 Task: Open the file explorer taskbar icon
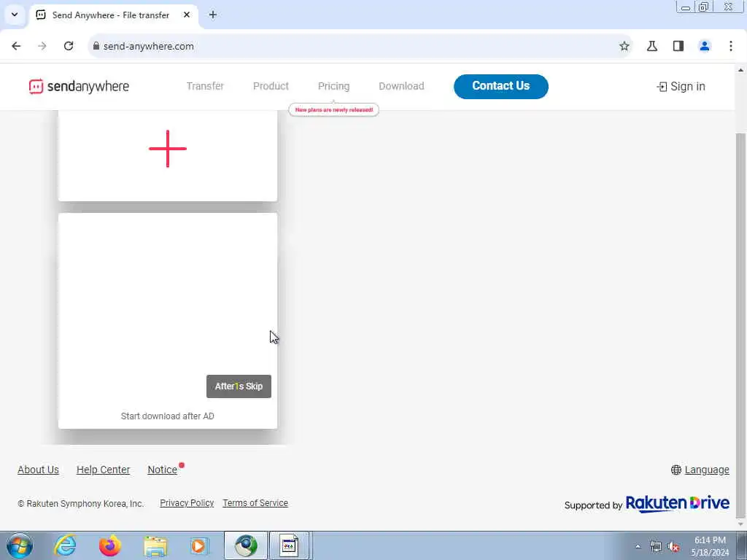[x=156, y=545]
